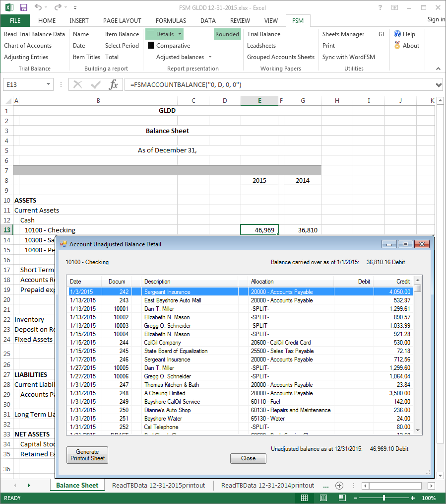This screenshot has height=504, width=446.
Task: Click the Select All corner triangle
Action: 8,101
